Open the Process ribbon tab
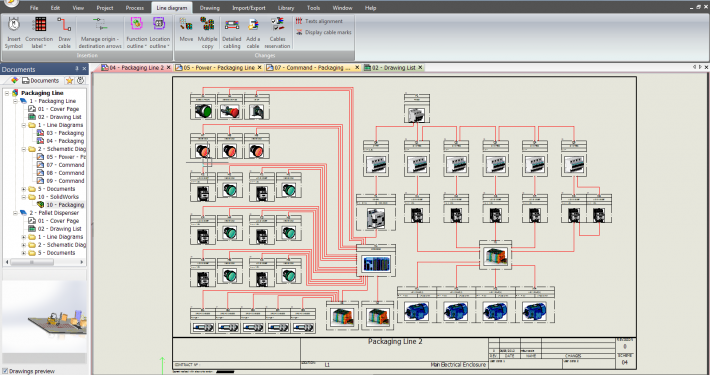The width and height of the screenshot is (710, 375). coord(134,8)
